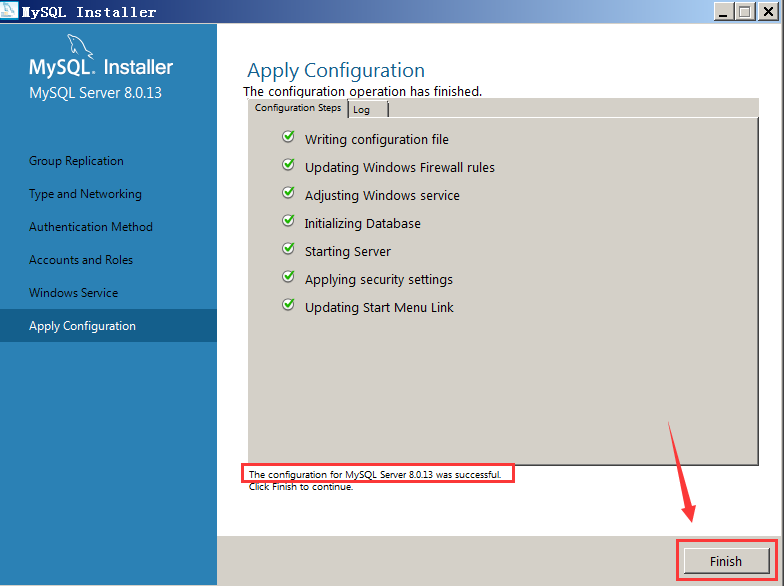This screenshot has width=784, height=586.
Task: Click the 'Initializing Database' step text
Action: tap(362, 224)
